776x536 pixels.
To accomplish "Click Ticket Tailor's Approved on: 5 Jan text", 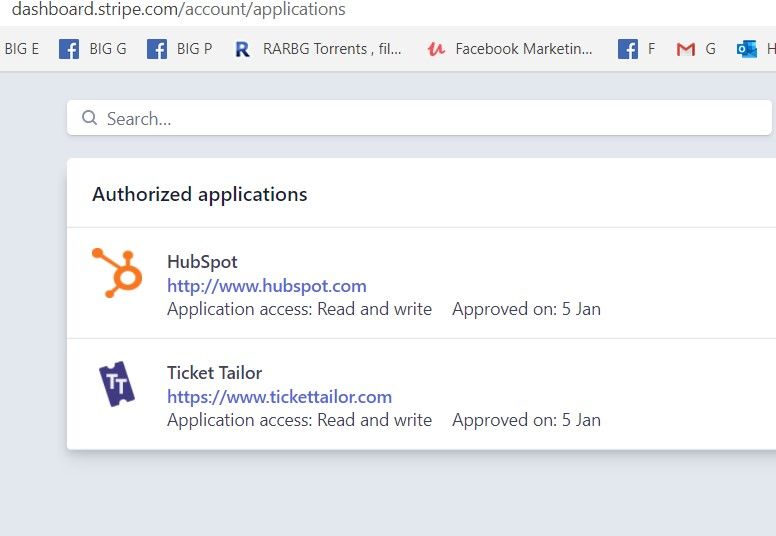I will [x=527, y=420].
